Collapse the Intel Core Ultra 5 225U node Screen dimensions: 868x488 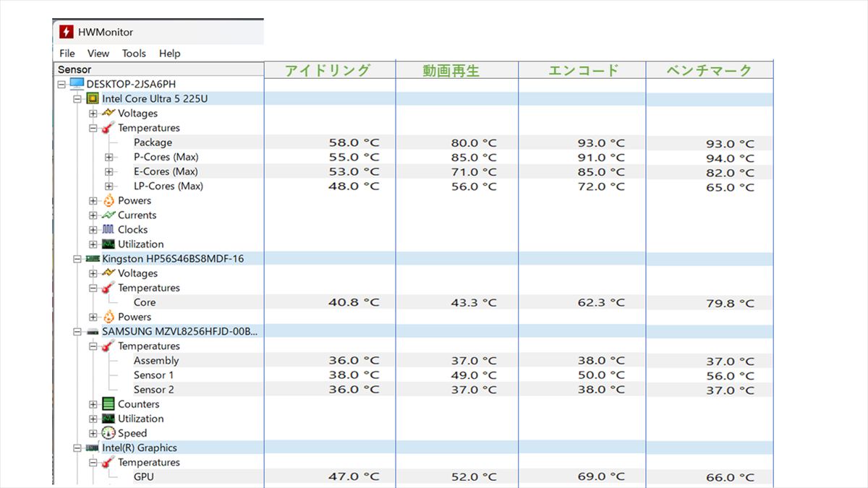[x=77, y=98]
